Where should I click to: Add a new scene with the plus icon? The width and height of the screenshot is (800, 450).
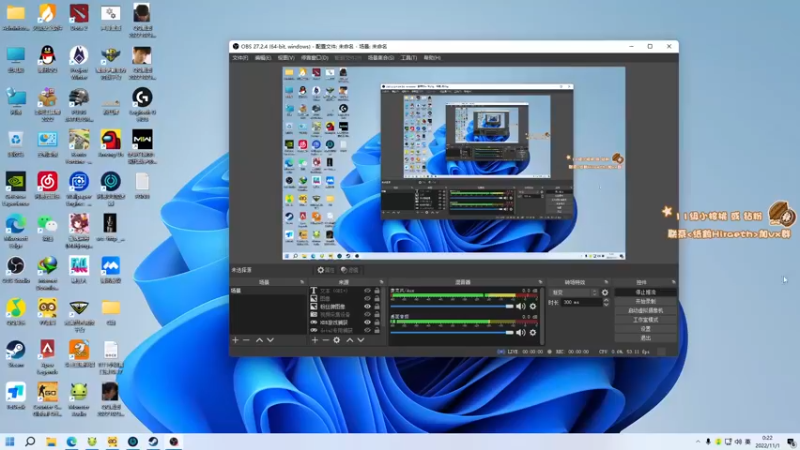point(235,340)
